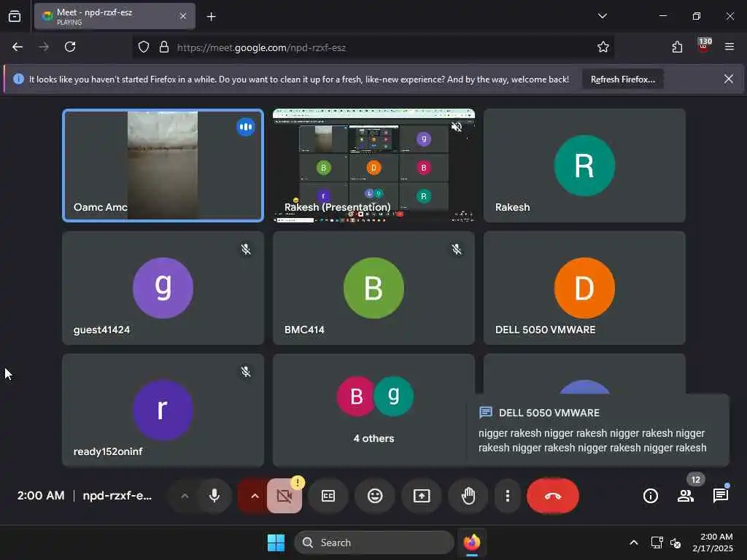Expand video settings chevron beside camera
The width and height of the screenshot is (747, 560).
[x=255, y=496]
